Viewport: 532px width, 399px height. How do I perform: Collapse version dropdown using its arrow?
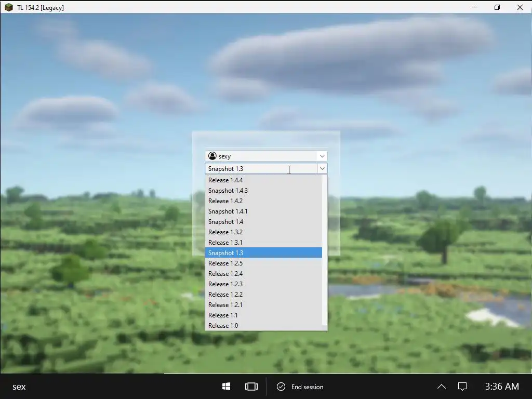coord(322,169)
